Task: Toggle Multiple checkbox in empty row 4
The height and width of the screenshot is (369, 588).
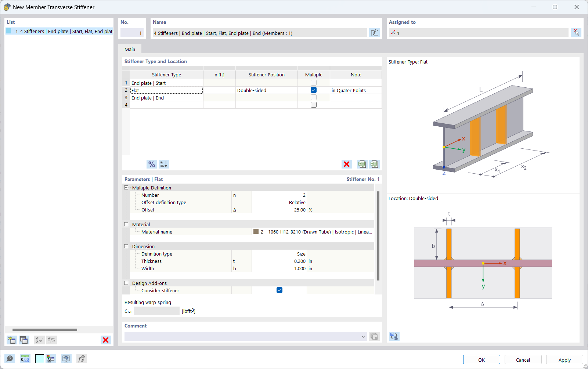Action: 314,105
